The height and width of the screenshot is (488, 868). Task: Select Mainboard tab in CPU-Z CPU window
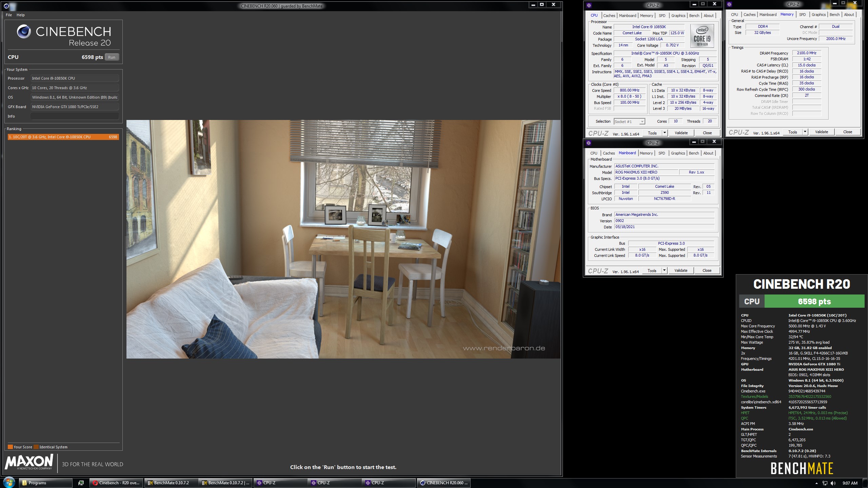click(x=627, y=16)
